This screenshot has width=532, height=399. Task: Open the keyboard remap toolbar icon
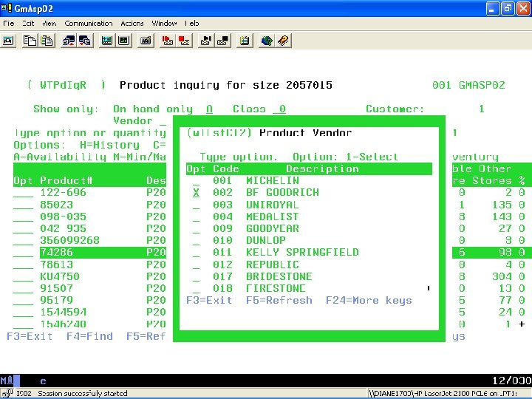tap(146, 41)
